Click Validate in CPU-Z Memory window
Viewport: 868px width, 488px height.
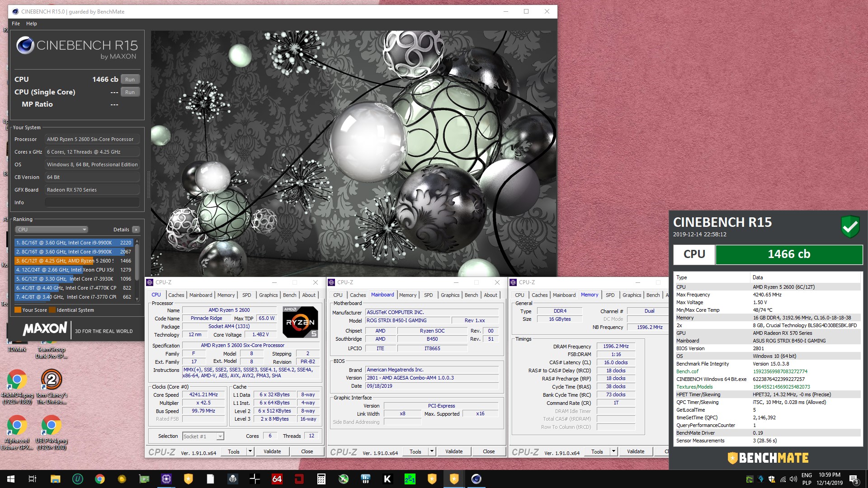[636, 451]
